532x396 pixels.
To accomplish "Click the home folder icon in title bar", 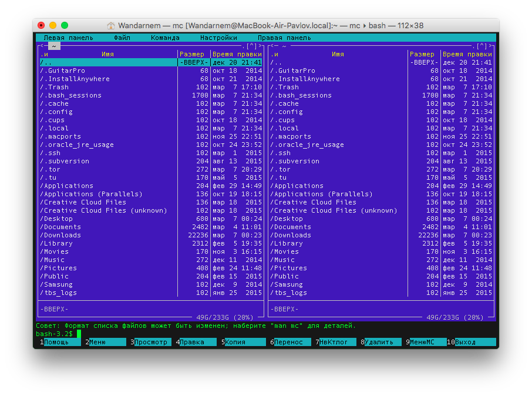I will pyautogui.click(x=111, y=25).
